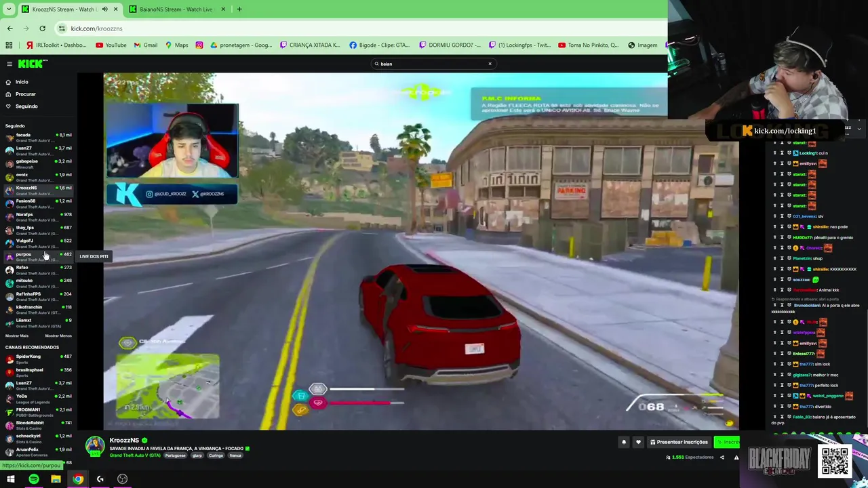Open the YouTube bookmark
This screenshot has width=868, height=488.
111,45
